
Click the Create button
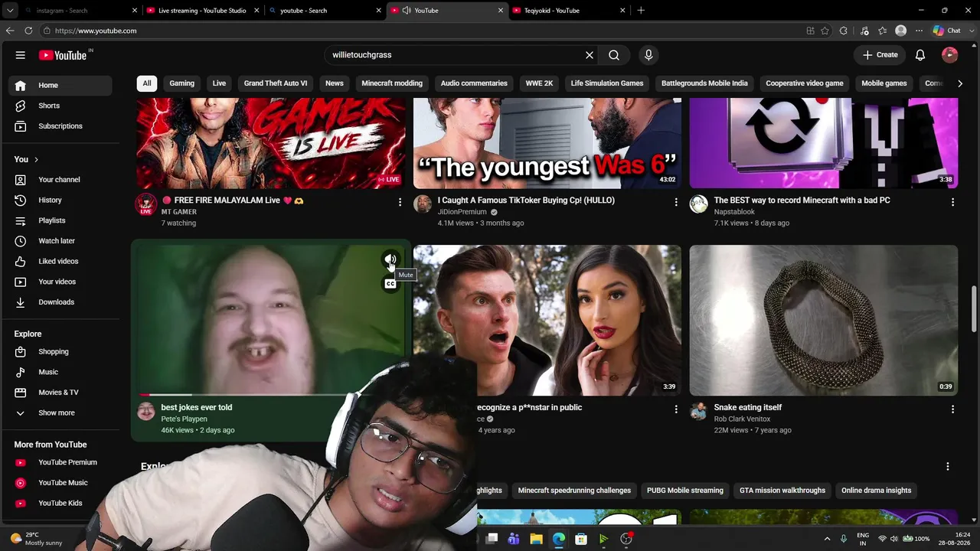(880, 55)
